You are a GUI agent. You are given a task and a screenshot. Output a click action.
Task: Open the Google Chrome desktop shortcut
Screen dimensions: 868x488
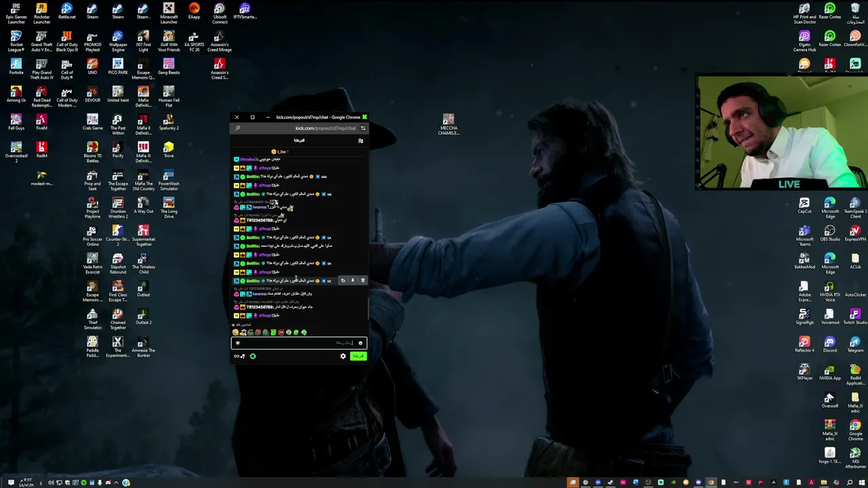coord(855,430)
